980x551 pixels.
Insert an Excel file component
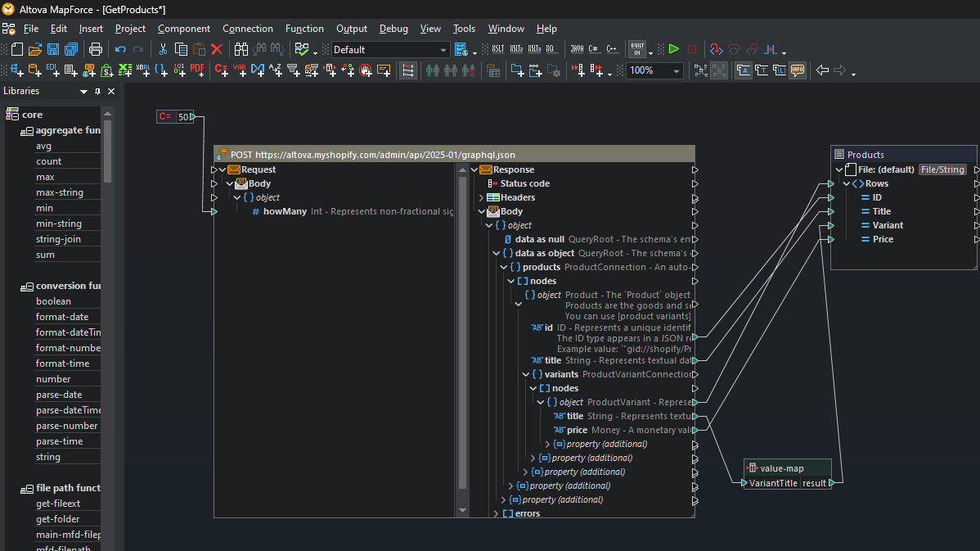125,70
